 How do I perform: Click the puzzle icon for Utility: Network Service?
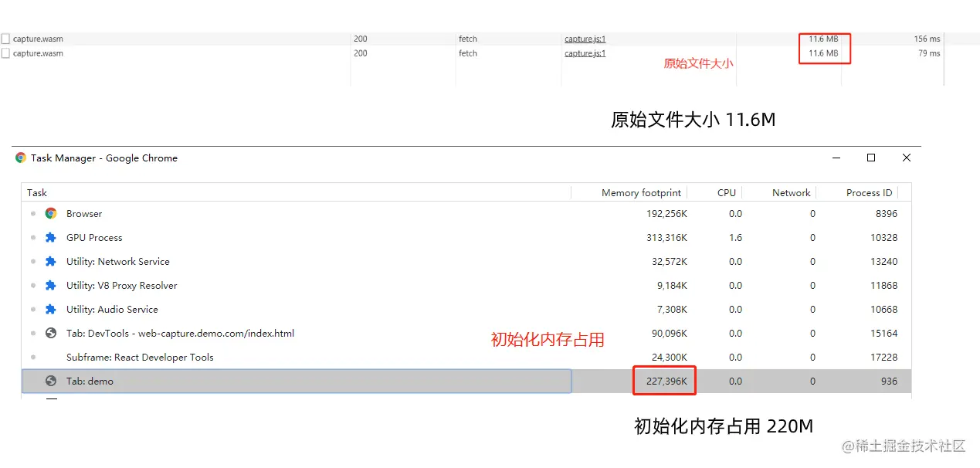pyautogui.click(x=51, y=262)
